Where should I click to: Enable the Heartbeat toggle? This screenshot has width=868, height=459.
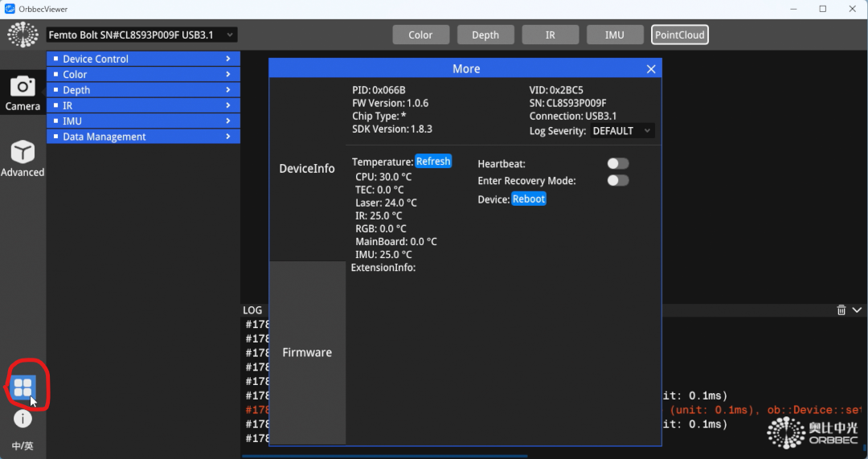[x=617, y=164]
